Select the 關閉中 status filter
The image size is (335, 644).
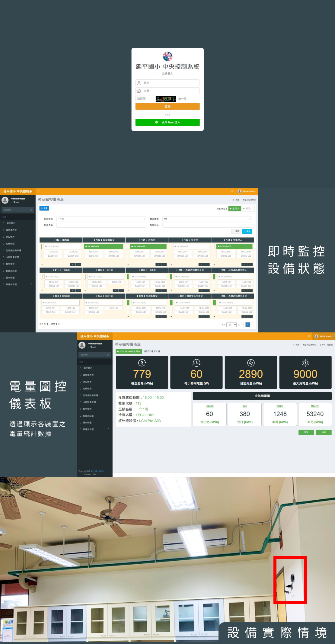point(248,209)
